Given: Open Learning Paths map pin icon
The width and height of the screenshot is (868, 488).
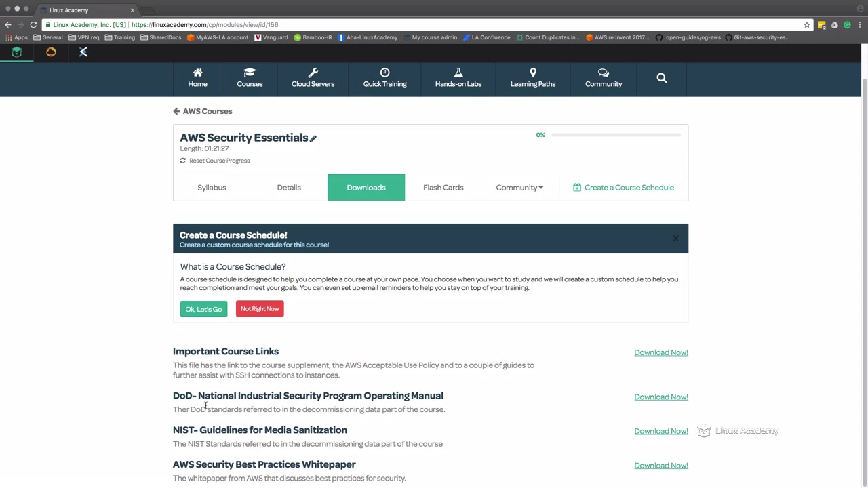Looking at the screenshot, I should point(533,73).
